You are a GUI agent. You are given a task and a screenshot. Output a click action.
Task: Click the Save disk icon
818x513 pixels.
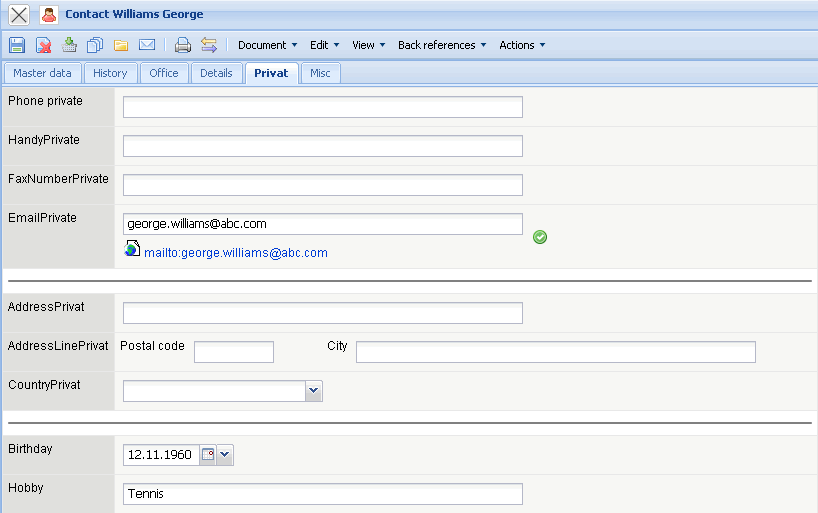[17, 45]
